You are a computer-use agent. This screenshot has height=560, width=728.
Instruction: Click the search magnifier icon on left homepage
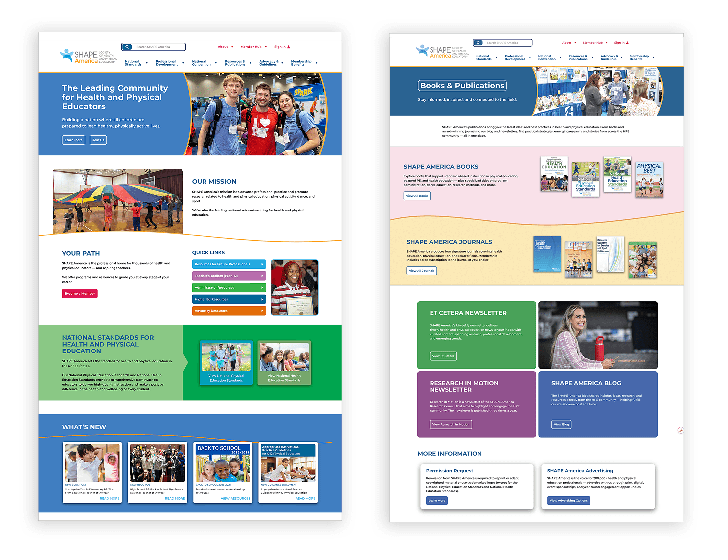pos(127,47)
